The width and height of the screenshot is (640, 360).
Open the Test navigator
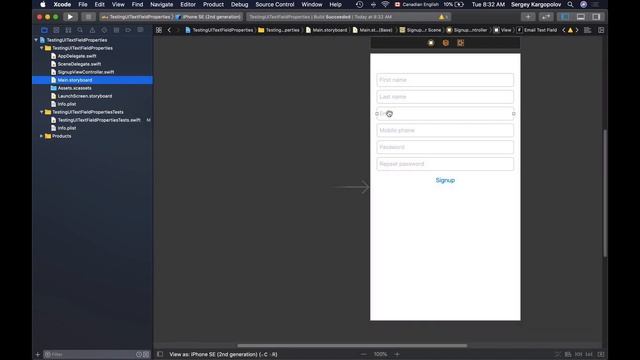coord(104,30)
